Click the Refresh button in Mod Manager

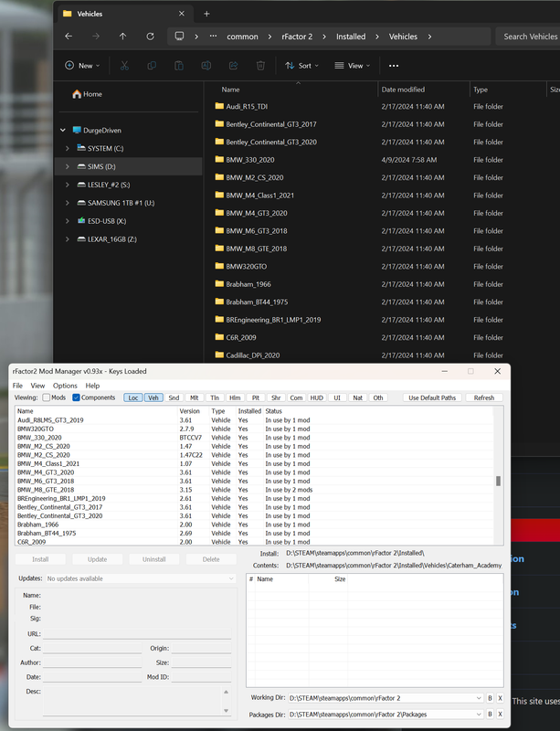point(484,397)
